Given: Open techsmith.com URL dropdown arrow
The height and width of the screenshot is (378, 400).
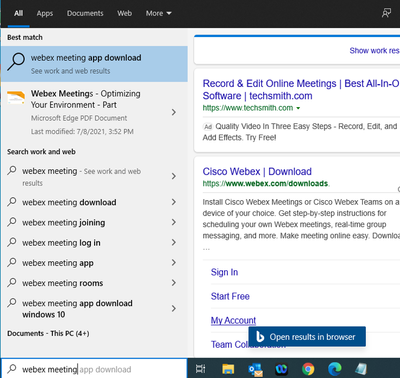Looking at the screenshot, I should click(x=298, y=108).
